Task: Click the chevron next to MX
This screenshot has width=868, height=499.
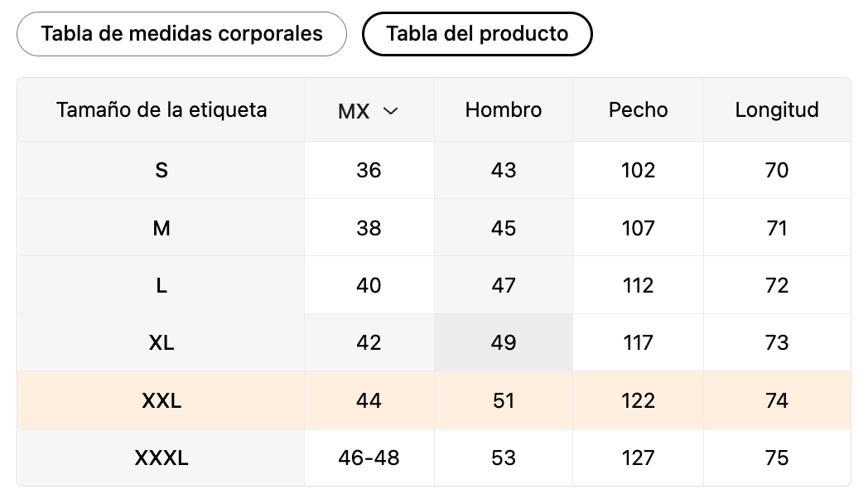Action: (391, 111)
